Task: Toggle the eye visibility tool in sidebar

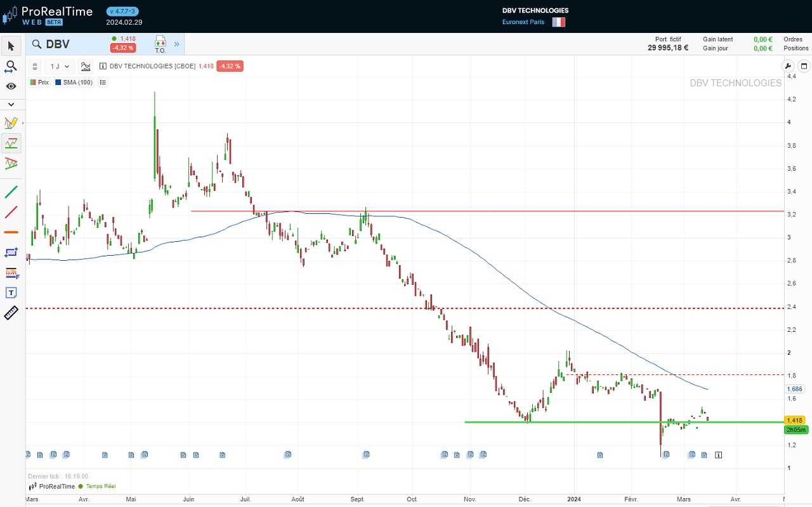Action: tap(11, 86)
